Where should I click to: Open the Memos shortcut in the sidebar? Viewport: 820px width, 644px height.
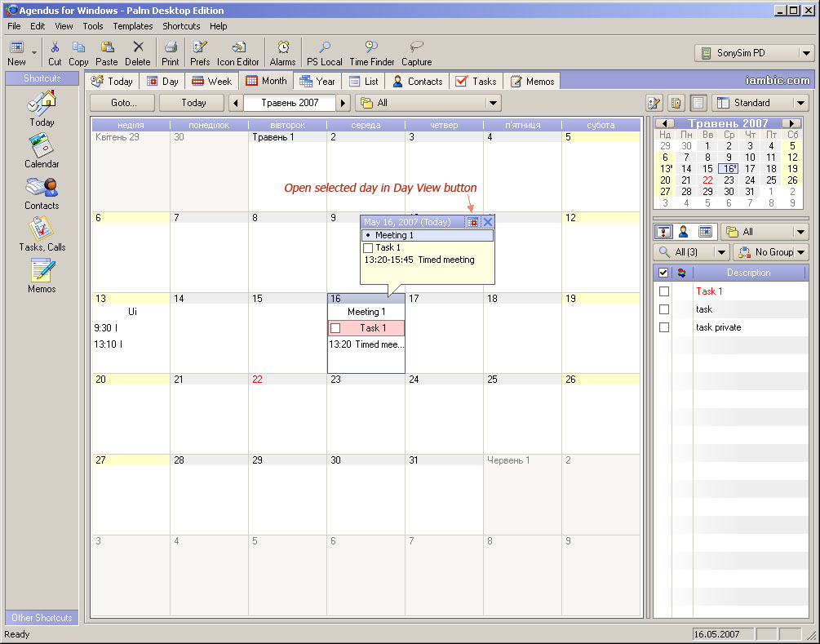(x=42, y=276)
